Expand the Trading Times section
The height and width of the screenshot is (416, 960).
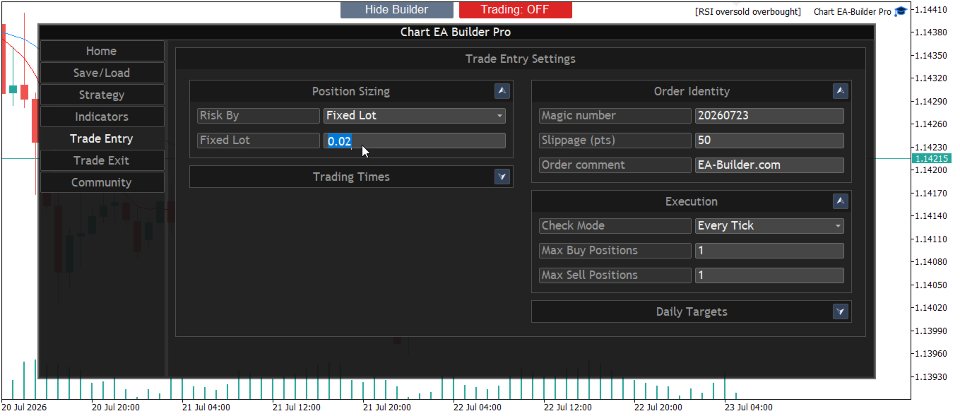(x=502, y=177)
